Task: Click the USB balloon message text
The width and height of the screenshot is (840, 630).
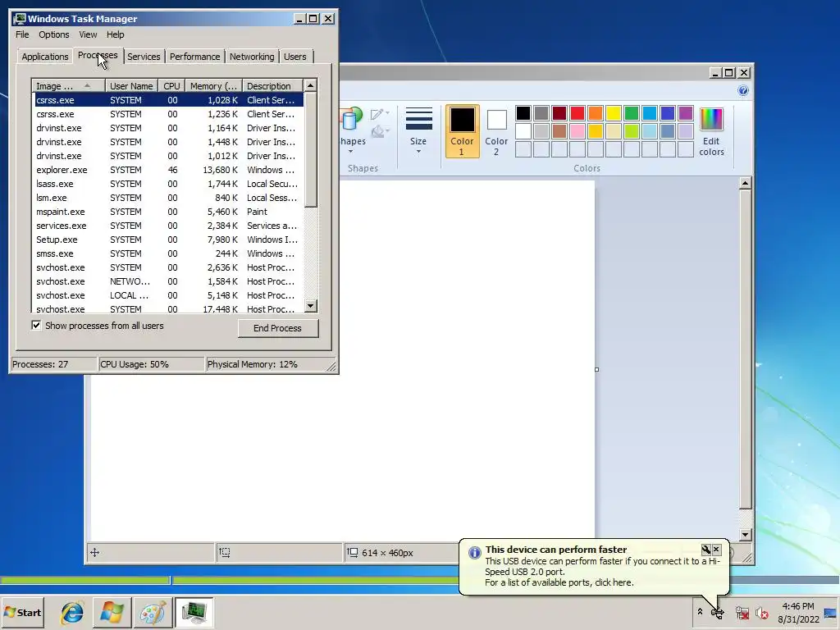Action: 603,572
